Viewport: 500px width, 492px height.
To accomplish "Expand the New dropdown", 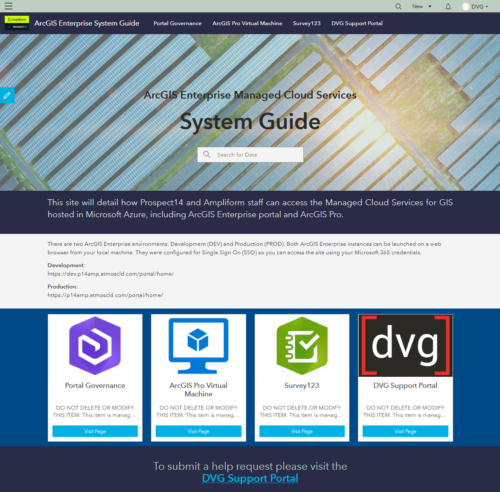I will click(x=422, y=6).
